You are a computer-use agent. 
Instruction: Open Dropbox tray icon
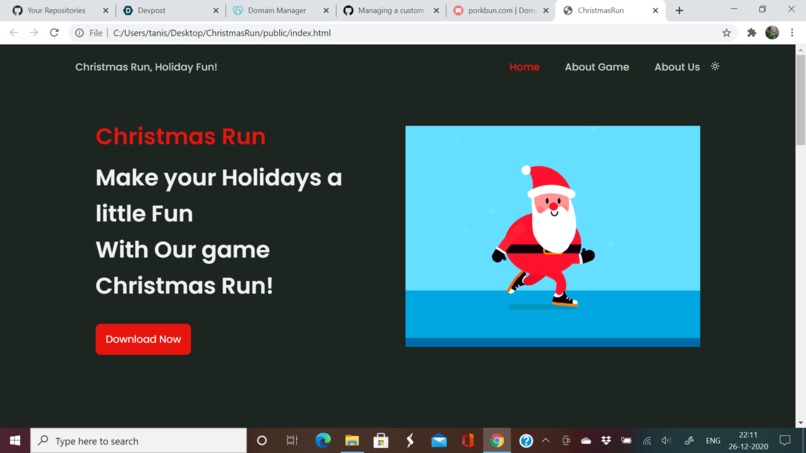coord(606,441)
